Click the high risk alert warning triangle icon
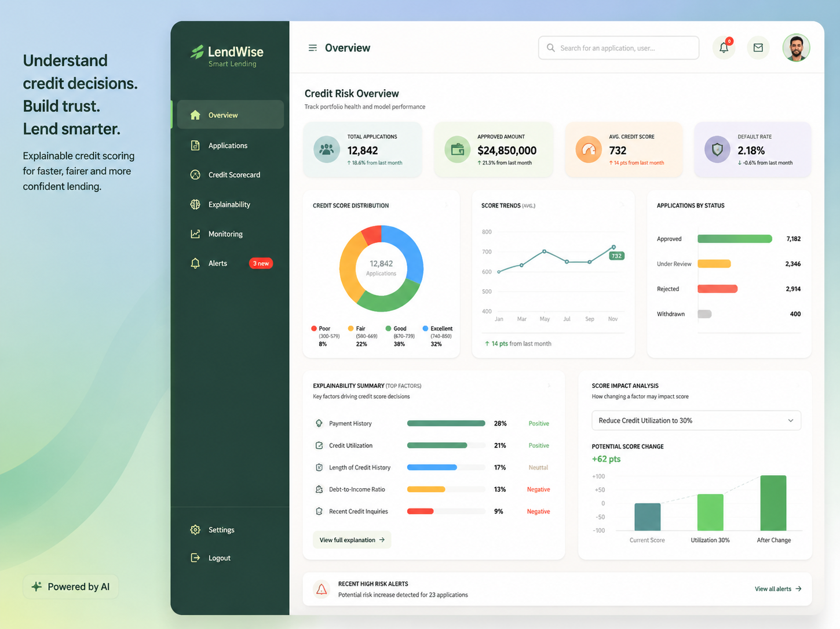 click(322, 590)
